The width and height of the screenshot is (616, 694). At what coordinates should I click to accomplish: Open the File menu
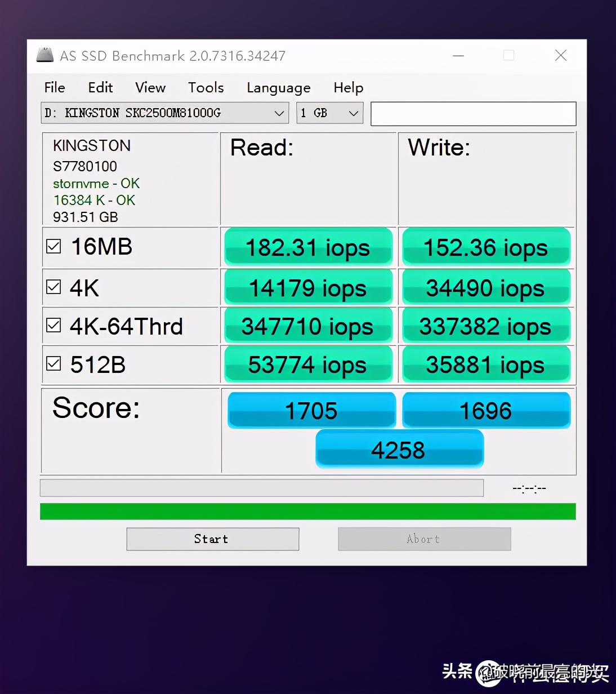pyautogui.click(x=54, y=88)
